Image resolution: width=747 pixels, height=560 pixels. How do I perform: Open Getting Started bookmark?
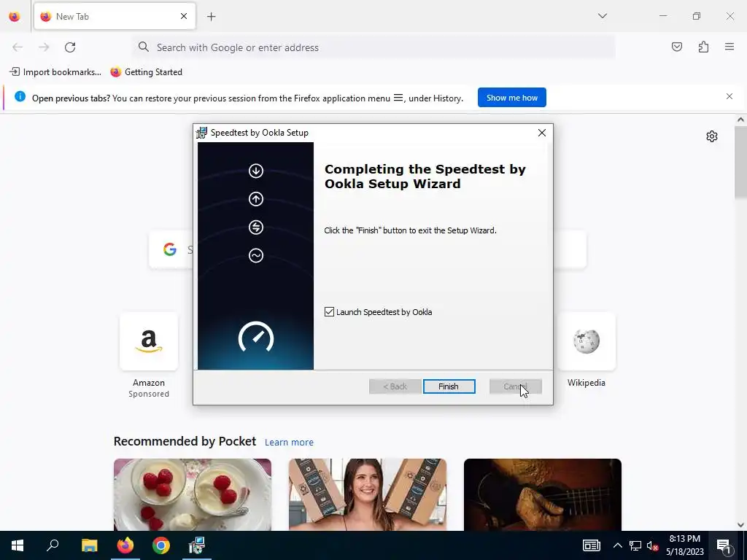pyautogui.click(x=147, y=72)
